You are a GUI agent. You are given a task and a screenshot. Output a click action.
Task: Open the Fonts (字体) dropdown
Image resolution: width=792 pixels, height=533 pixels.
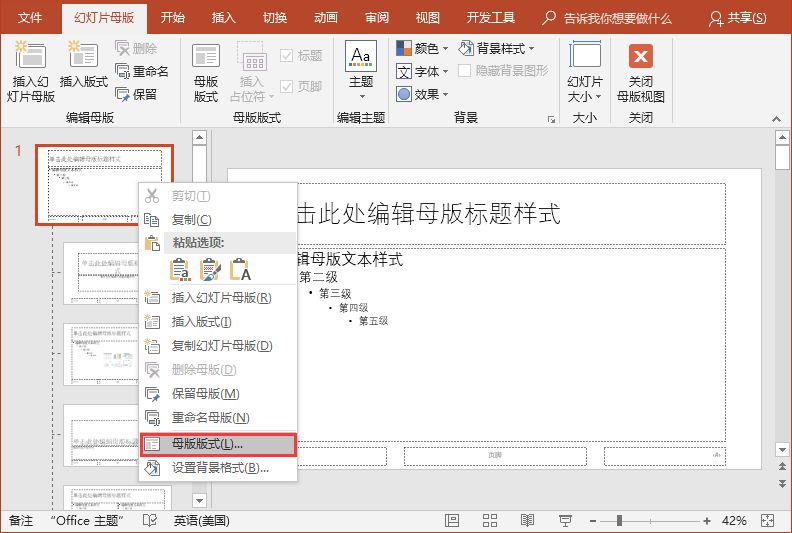point(422,71)
